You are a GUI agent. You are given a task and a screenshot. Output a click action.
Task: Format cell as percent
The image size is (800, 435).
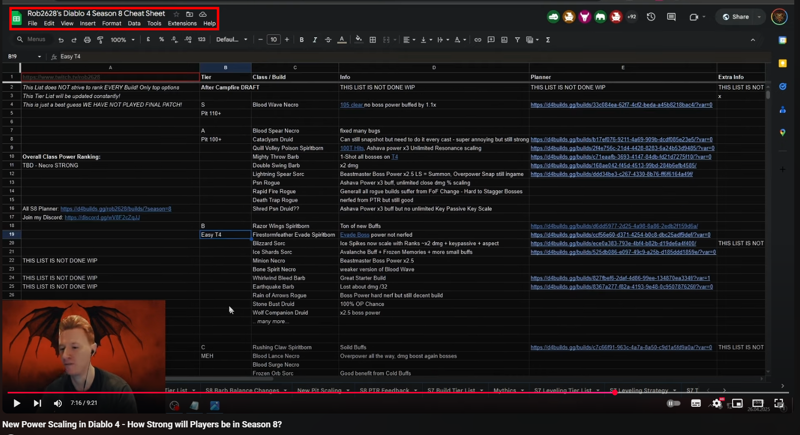(x=161, y=40)
